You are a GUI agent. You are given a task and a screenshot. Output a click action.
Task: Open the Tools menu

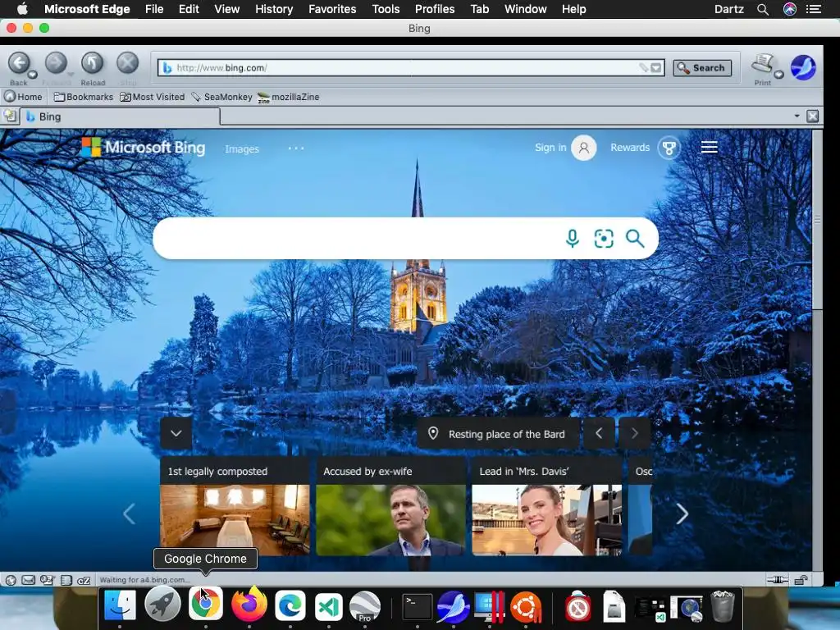pyautogui.click(x=386, y=9)
